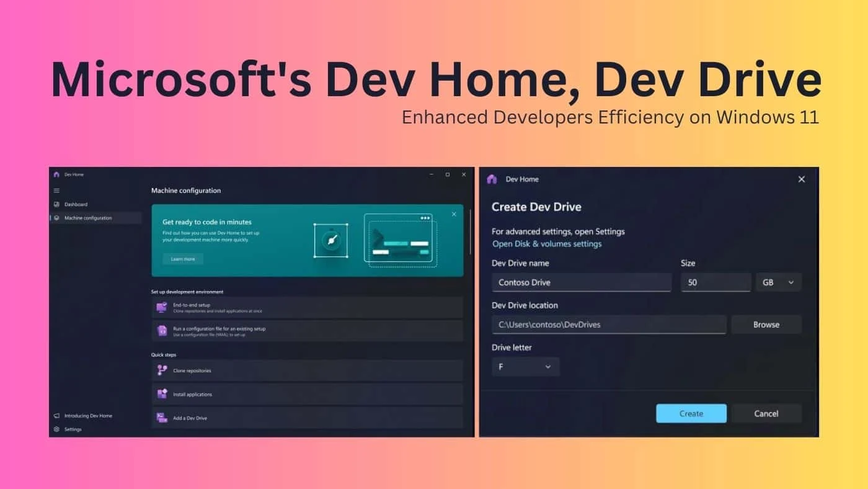Open the Drive letter F dropdown
The width and height of the screenshot is (868, 489).
coord(526,367)
